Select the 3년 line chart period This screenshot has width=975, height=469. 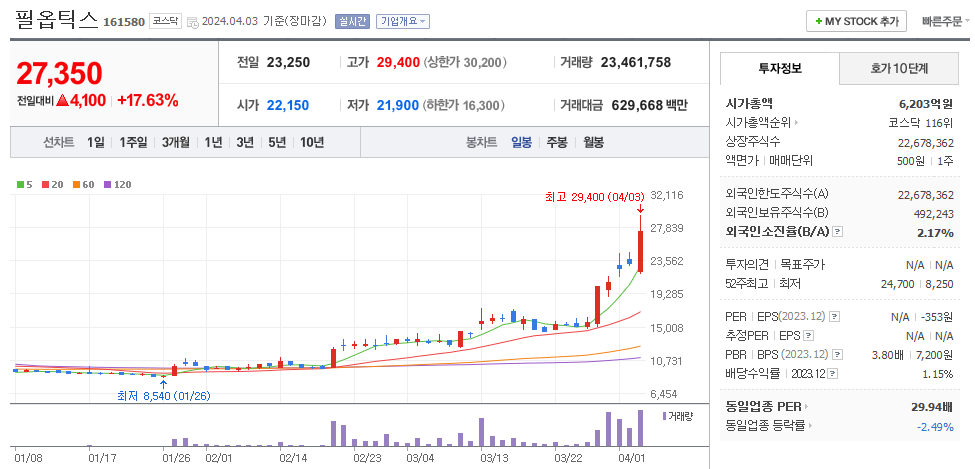(245, 142)
